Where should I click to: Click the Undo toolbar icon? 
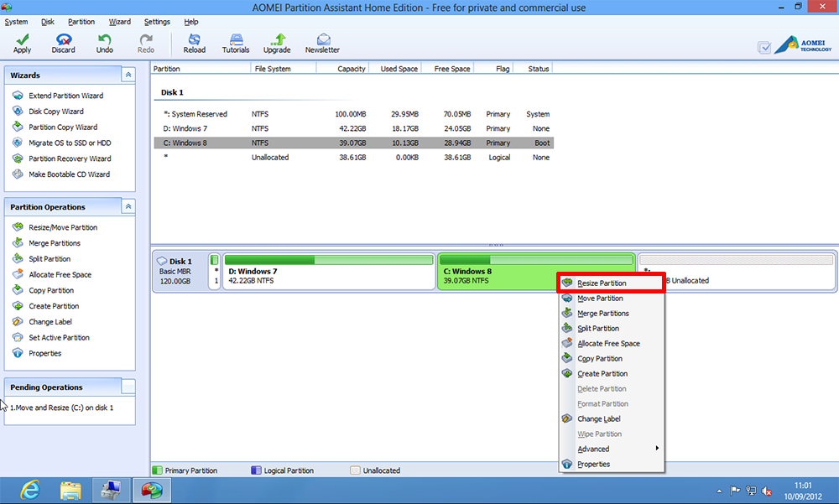[104, 39]
